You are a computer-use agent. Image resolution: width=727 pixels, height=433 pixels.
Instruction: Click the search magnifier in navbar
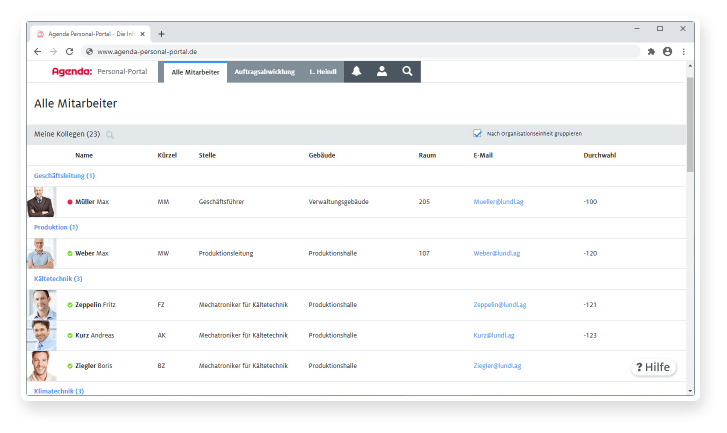tap(407, 72)
